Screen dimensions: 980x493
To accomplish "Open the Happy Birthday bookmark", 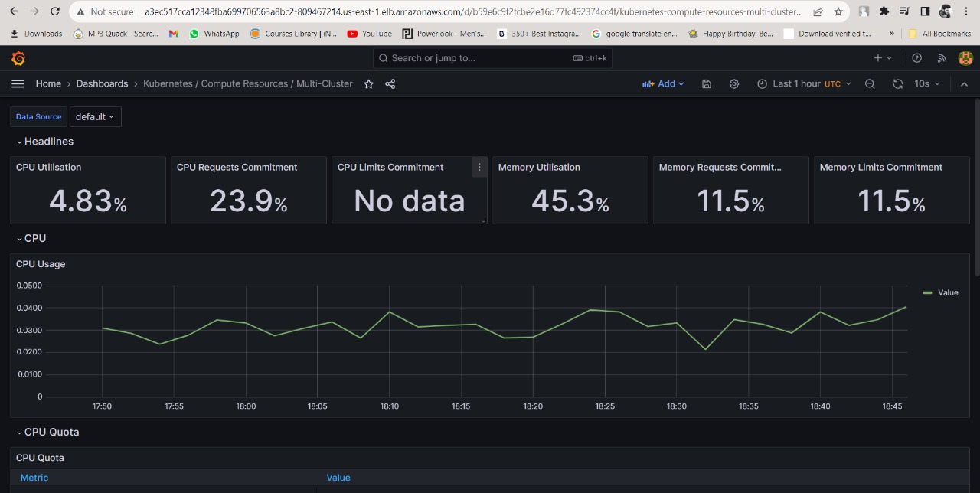I will point(730,34).
